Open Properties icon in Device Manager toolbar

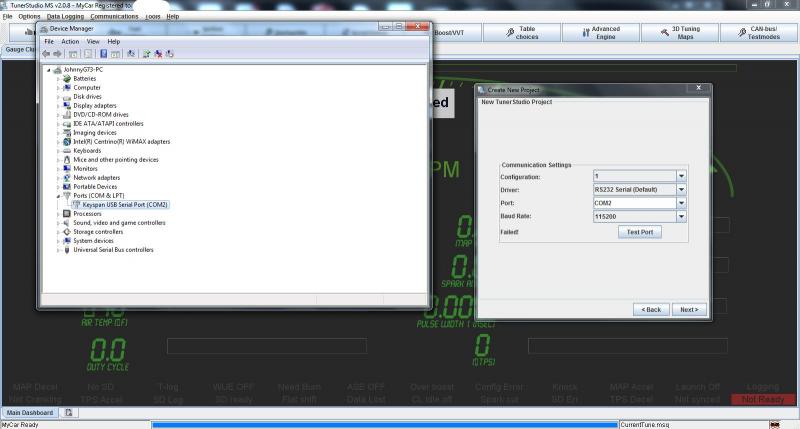(x=88, y=54)
